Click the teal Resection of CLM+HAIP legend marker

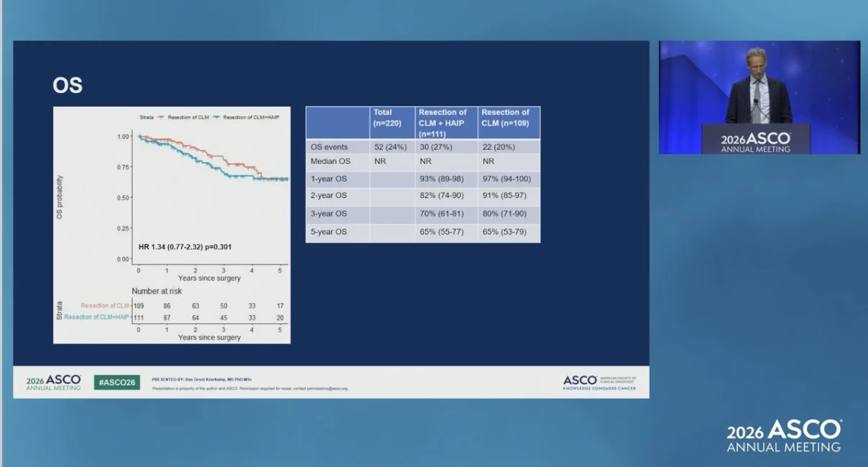pyautogui.click(x=216, y=117)
